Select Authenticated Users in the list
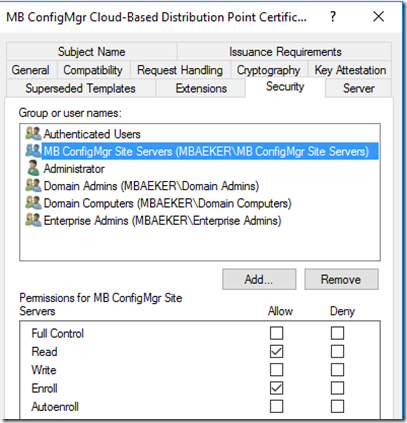Image resolution: width=407 pixels, height=423 pixels. (x=92, y=134)
